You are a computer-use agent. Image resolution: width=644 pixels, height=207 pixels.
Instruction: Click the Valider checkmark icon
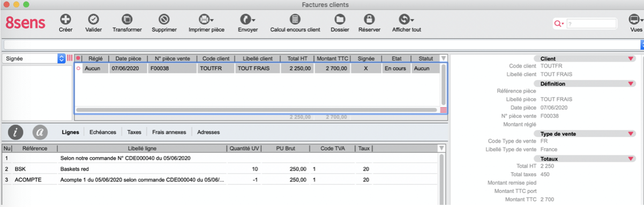(x=93, y=19)
